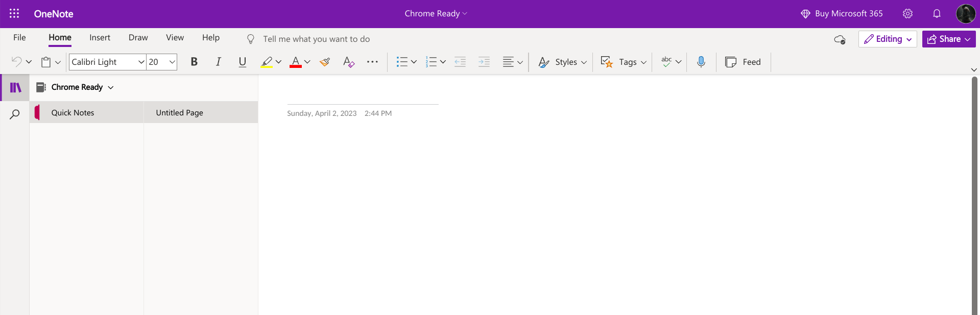
Task: Toggle Underline formatting
Action: coord(243,62)
